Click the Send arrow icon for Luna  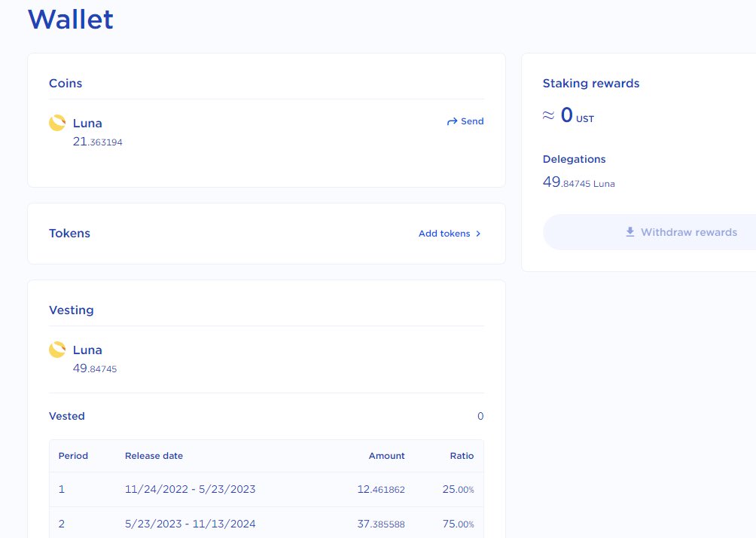point(452,121)
